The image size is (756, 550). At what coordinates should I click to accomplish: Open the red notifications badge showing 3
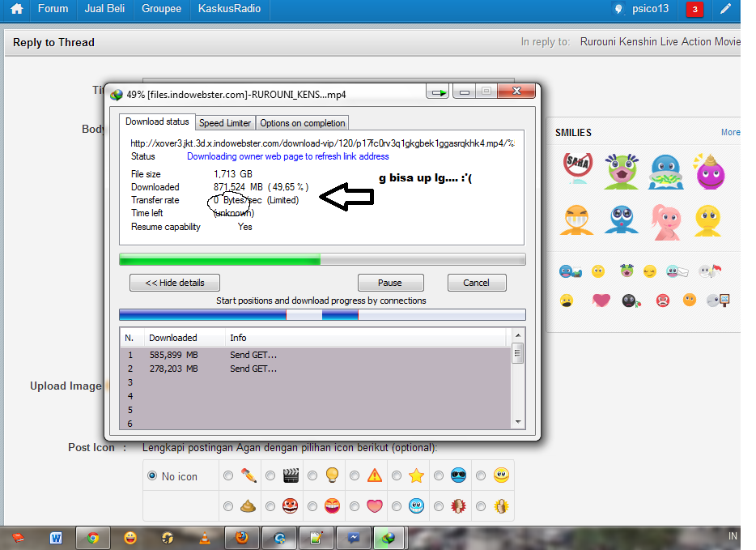point(694,9)
